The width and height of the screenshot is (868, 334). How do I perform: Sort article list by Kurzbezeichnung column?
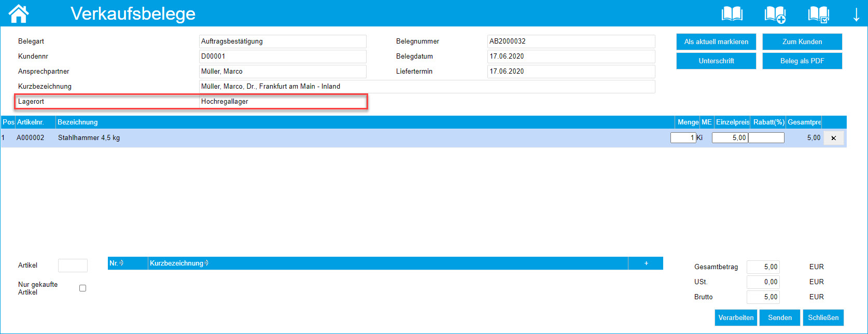click(179, 263)
